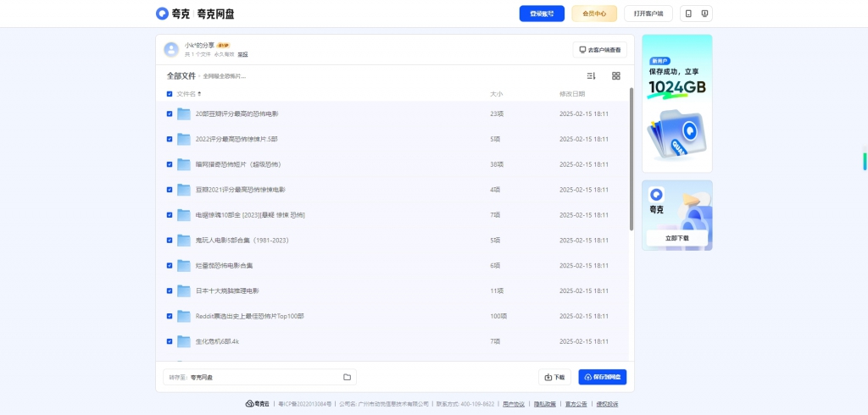Click folder icon for 20部豆瓣评分最高的恐怖电影

[184, 114]
